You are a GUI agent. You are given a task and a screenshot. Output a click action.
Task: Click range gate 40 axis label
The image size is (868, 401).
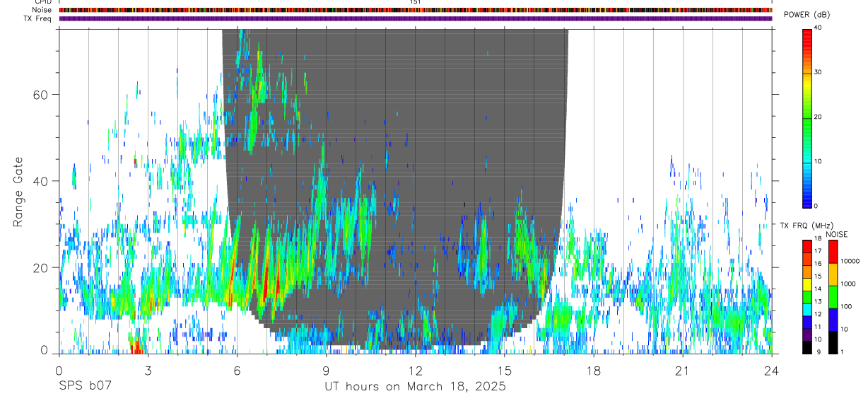[40, 181]
